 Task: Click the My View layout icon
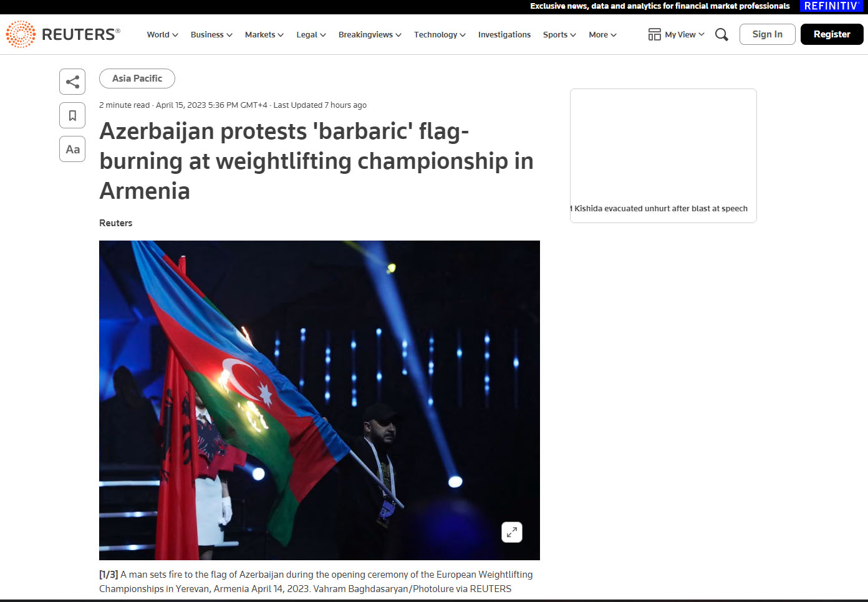click(x=654, y=34)
